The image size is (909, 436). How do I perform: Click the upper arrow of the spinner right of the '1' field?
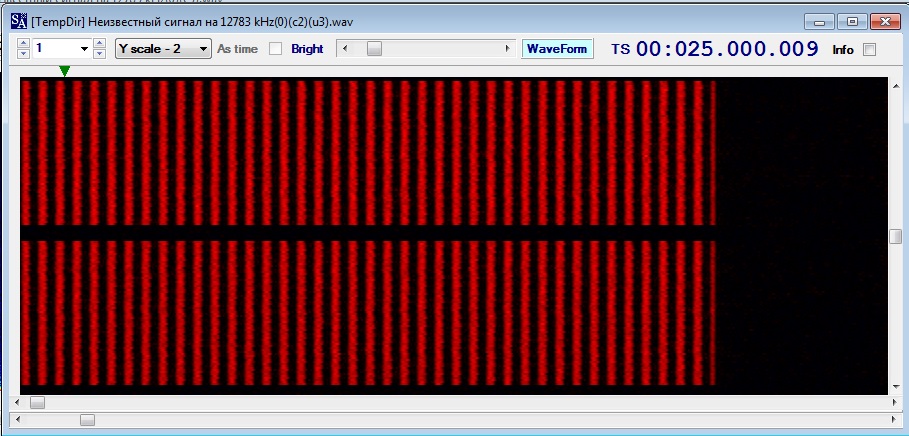point(99,43)
